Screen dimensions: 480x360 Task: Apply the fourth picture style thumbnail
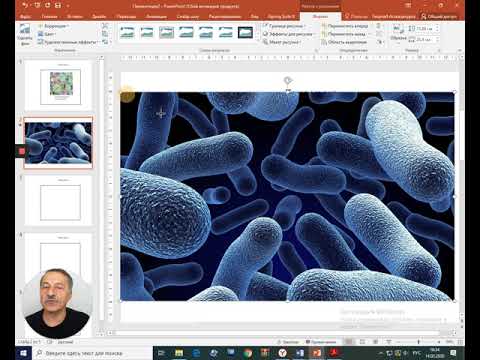(186, 33)
